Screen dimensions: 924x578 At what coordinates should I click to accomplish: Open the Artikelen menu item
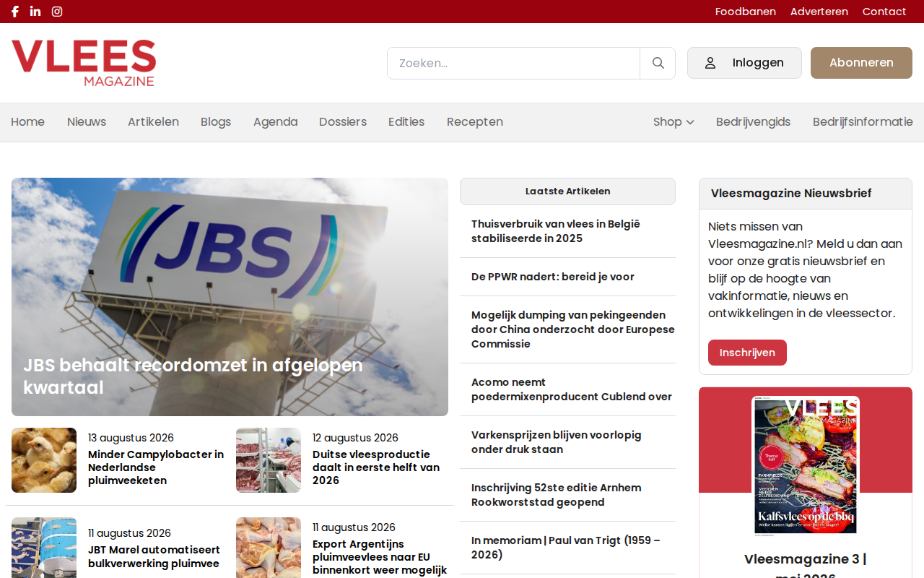[153, 122]
